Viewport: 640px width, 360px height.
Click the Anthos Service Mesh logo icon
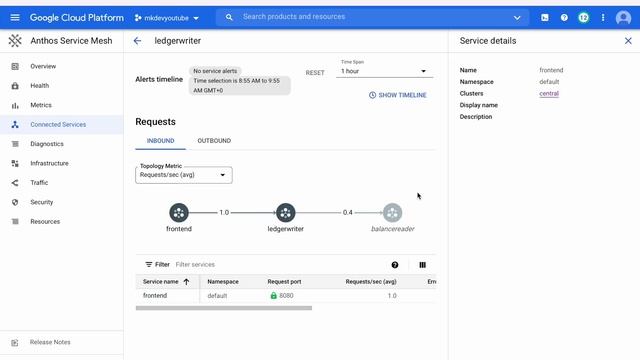tap(15, 40)
